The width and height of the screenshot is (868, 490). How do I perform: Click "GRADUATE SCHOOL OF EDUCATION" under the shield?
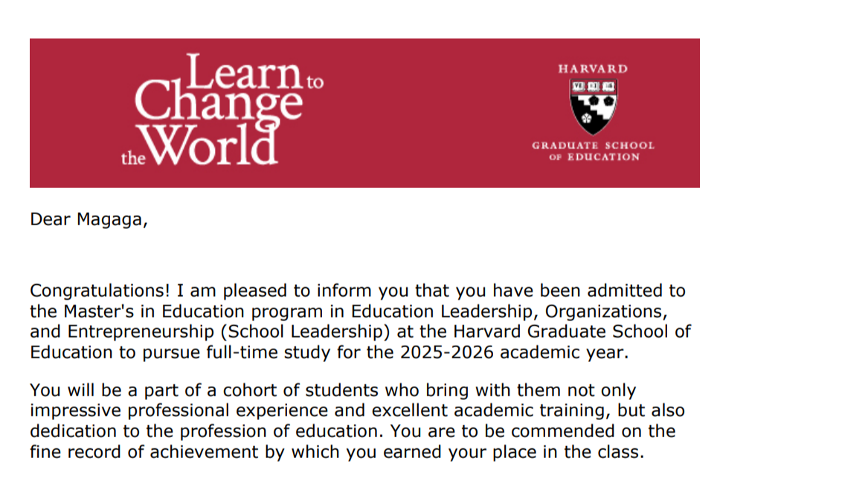(x=593, y=151)
